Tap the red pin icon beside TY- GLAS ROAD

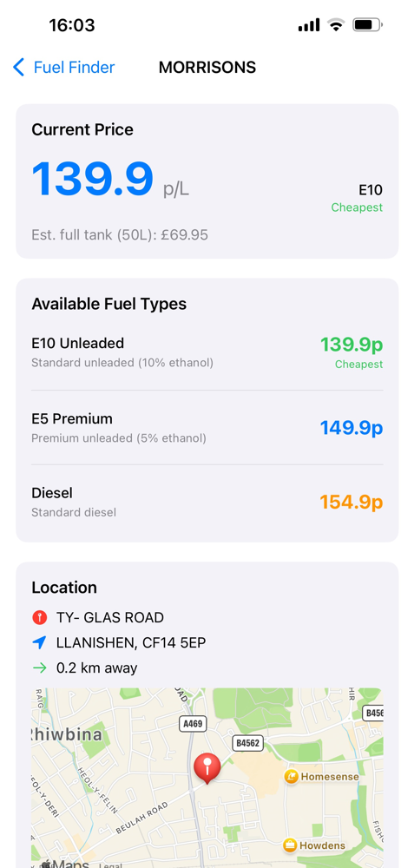point(39,617)
